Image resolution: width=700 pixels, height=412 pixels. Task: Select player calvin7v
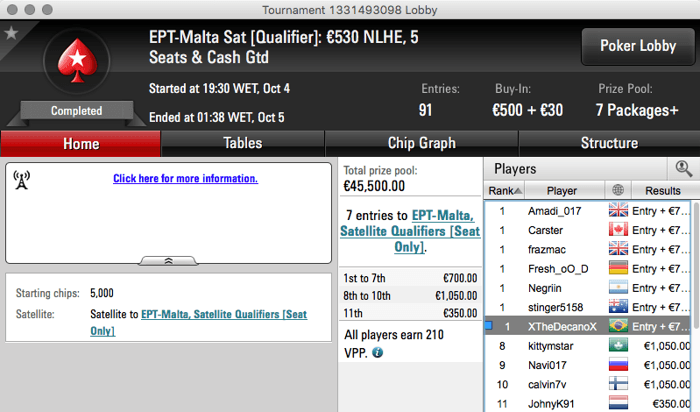pos(547,384)
